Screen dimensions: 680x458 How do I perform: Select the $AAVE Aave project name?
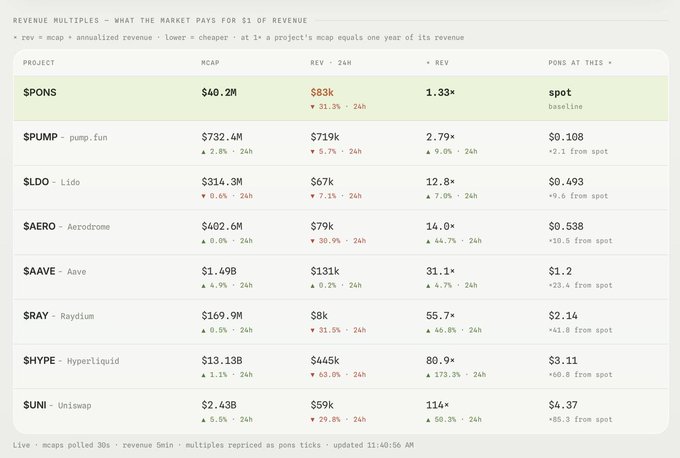click(x=55, y=271)
